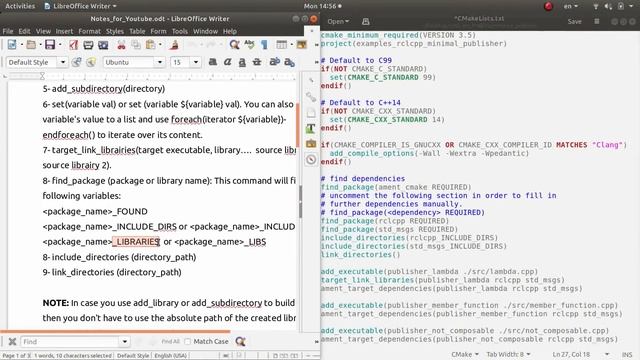Apply Bold formatting
The height and width of the screenshot is (360, 640).
[213, 62]
